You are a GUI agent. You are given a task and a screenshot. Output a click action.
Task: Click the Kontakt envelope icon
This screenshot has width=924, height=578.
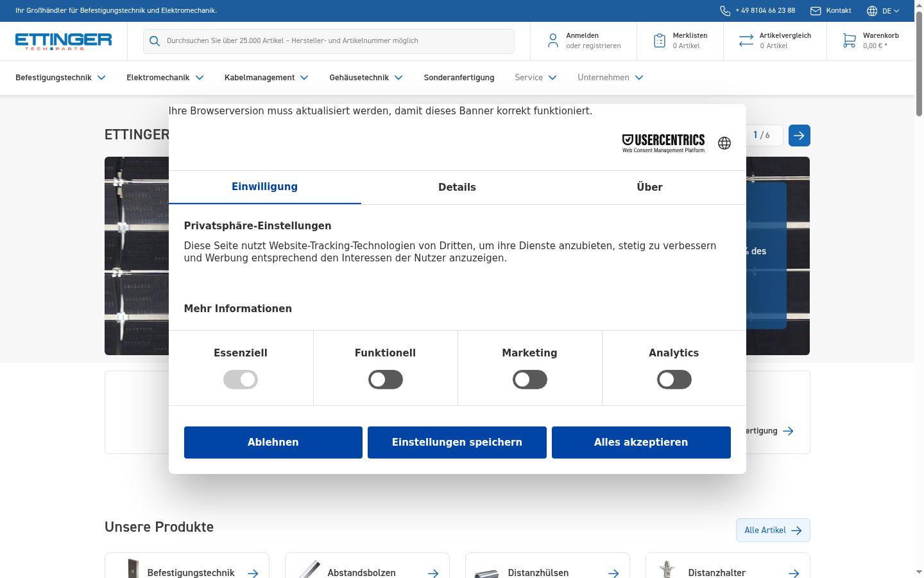(816, 11)
